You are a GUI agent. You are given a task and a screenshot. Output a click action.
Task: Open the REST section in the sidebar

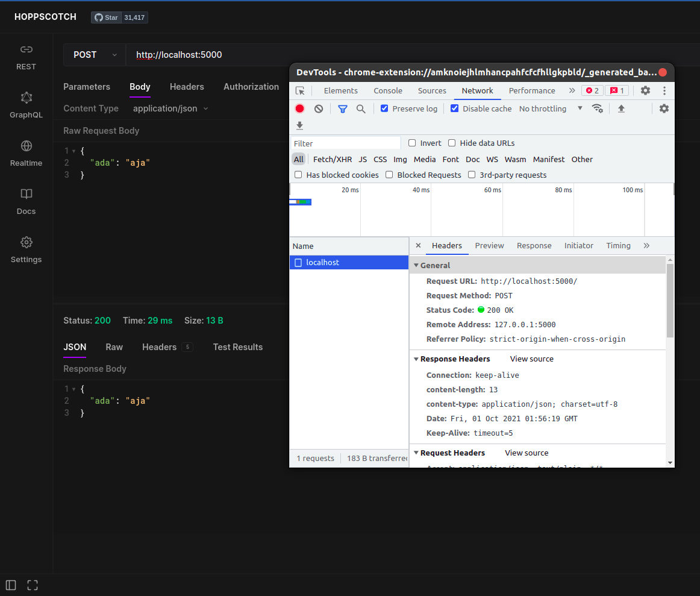pyautogui.click(x=26, y=57)
